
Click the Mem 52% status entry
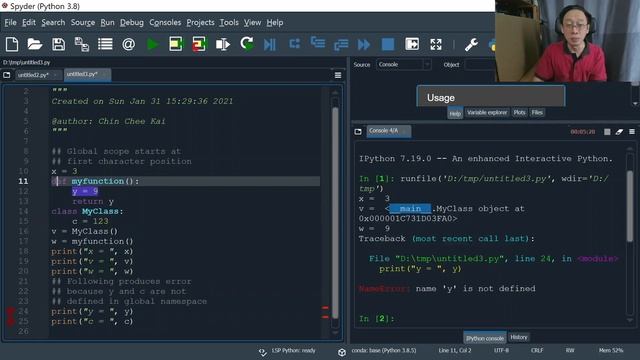point(611,351)
